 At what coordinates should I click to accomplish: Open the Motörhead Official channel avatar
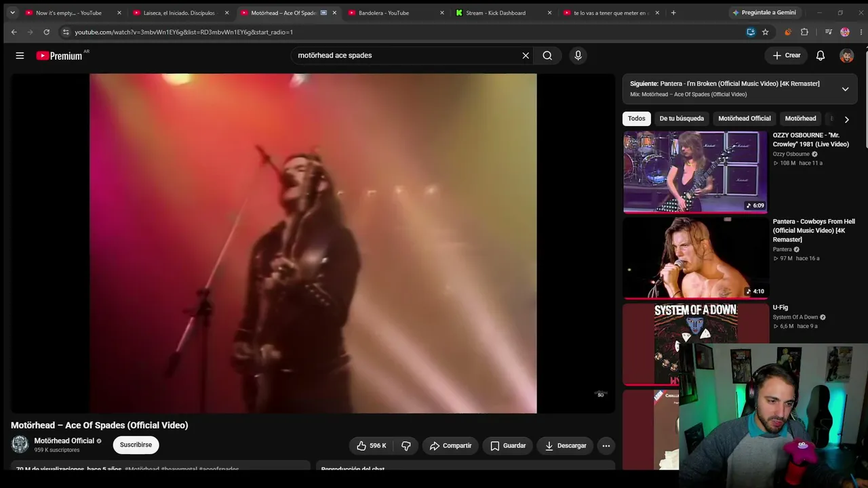[20, 445]
